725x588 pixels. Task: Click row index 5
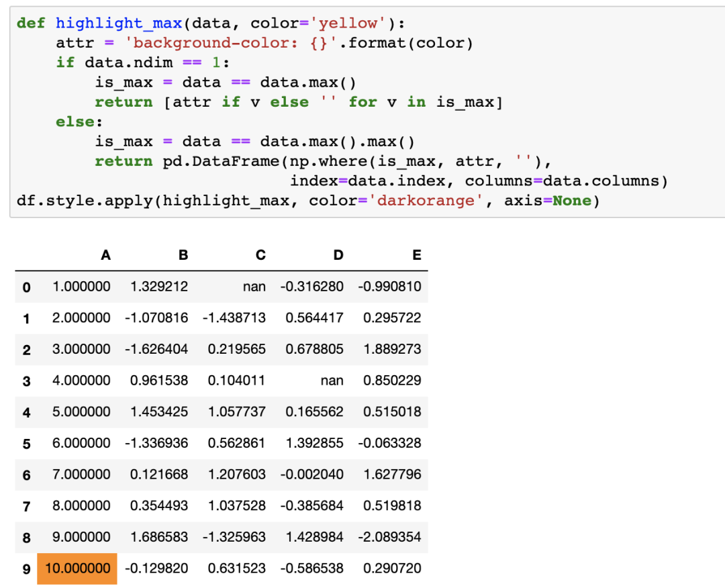26,444
